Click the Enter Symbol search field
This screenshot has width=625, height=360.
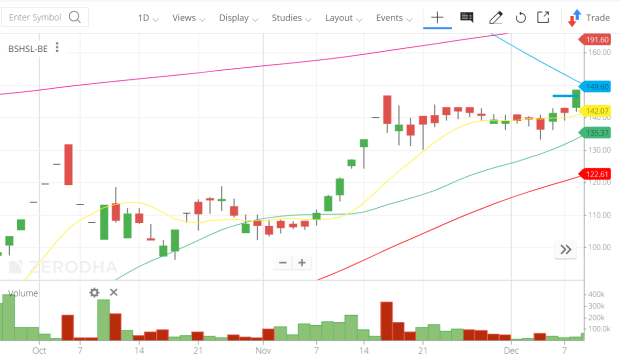tap(45, 18)
